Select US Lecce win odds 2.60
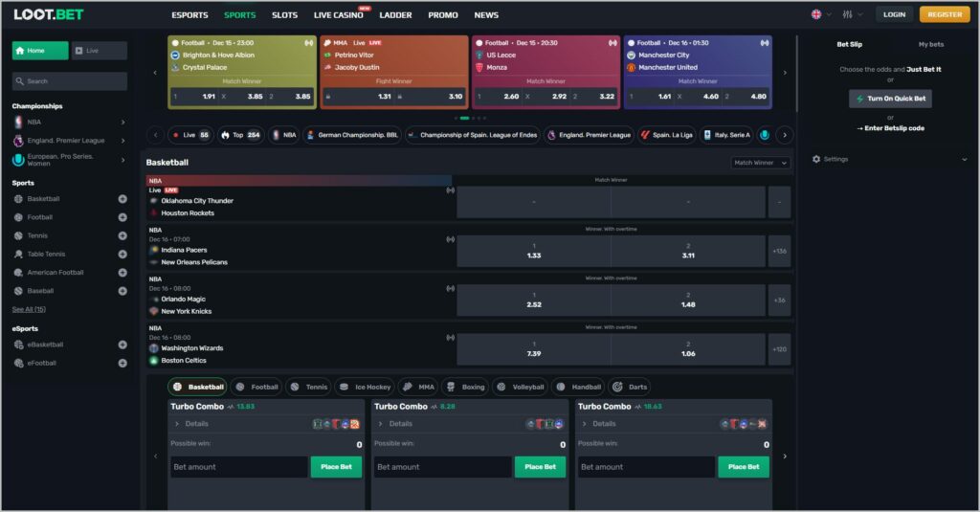980x512 pixels. (x=498, y=97)
